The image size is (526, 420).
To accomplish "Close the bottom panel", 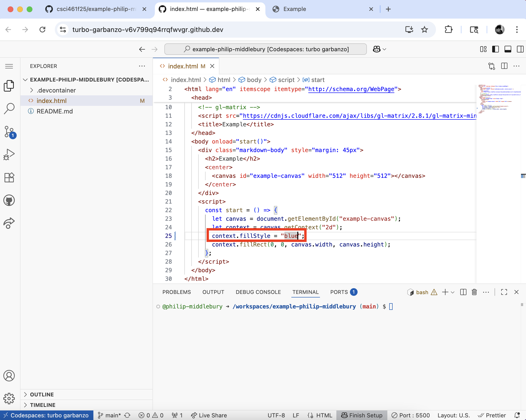I will pyautogui.click(x=516, y=292).
